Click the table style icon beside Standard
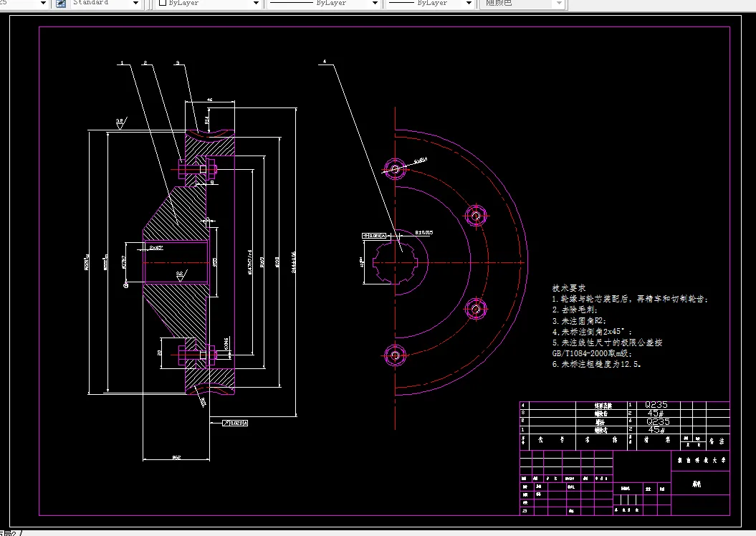The width and height of the screenshot is (756, 536). point(61,4)
